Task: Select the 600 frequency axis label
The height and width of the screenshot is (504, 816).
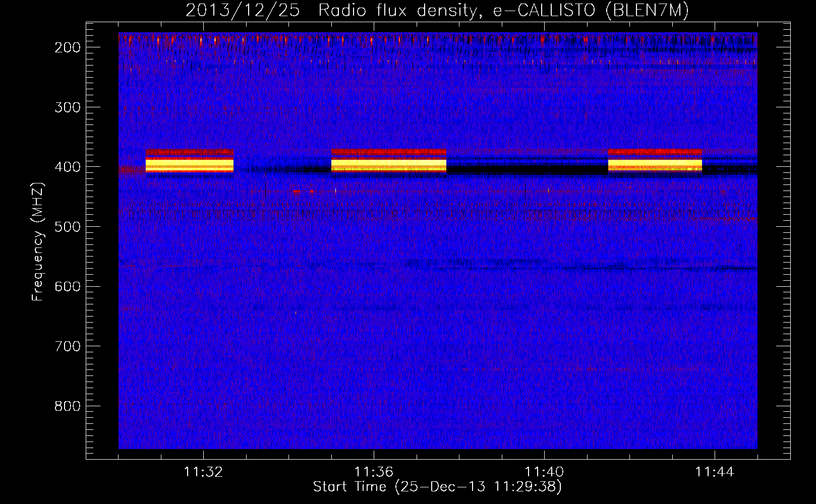Action: (68, 287)
